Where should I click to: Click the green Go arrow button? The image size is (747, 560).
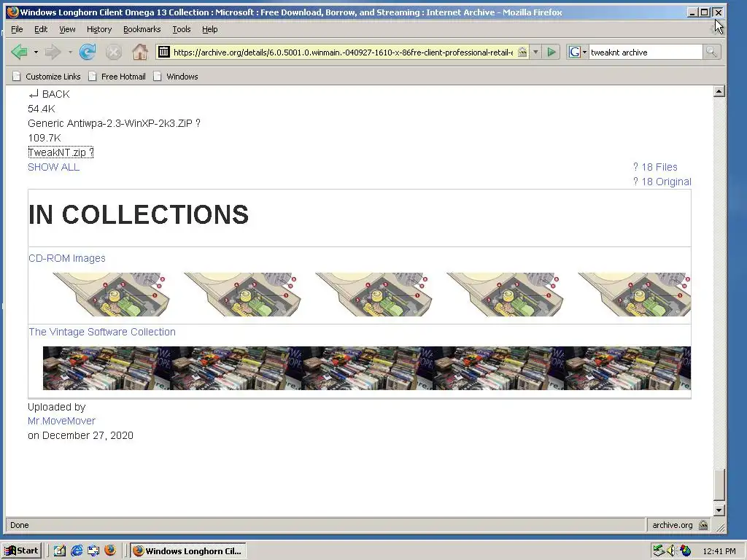tap(551, 52)
